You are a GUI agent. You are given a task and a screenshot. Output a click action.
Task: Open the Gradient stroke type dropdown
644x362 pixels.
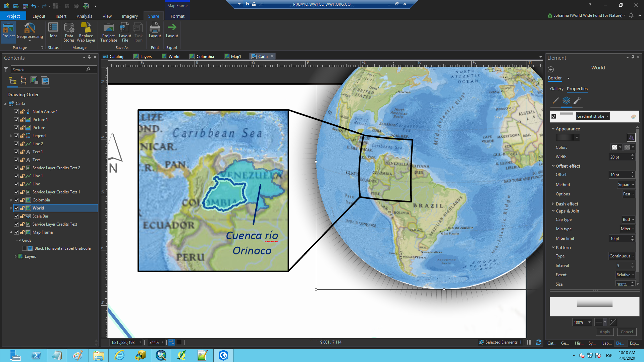(x=592, y=116)
